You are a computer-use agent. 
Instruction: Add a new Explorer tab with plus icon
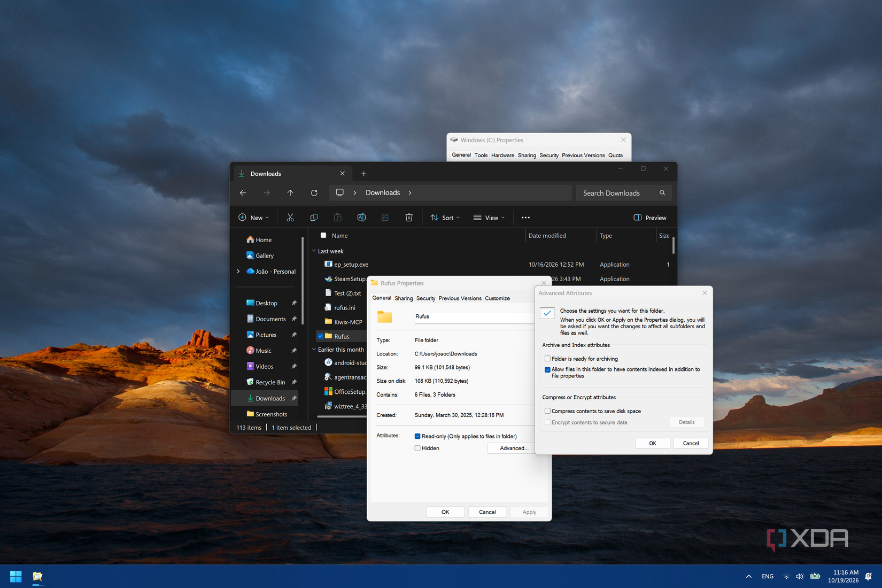[363, 174]
